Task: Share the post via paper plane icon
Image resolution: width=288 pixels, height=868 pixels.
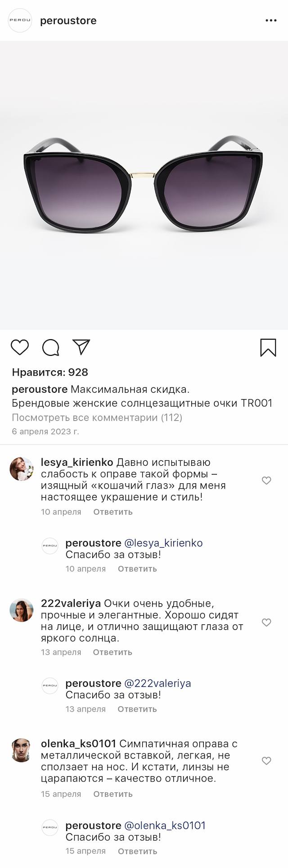Action: coord(81,347)
